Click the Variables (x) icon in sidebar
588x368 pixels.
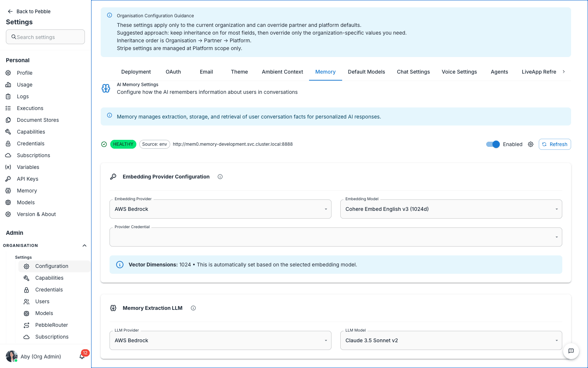tap(8, 167)
